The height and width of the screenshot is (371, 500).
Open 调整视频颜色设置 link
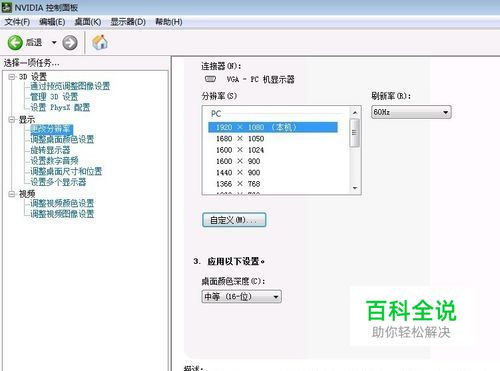coord(62,203)
